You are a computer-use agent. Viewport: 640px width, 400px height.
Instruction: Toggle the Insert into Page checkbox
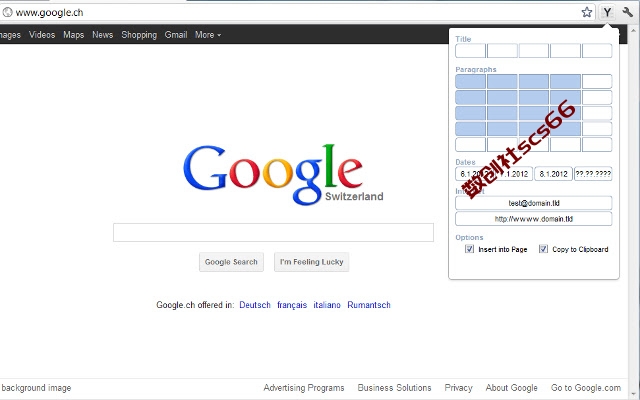469,249
